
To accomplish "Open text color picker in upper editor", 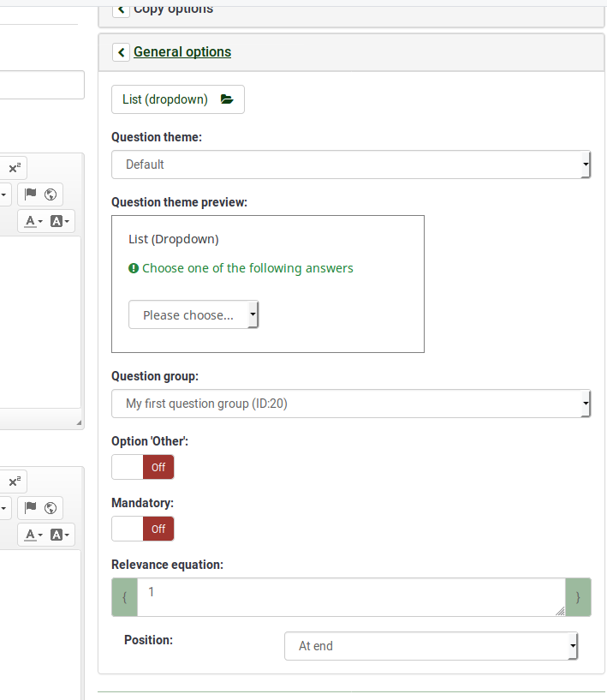I will pos(35,221).
